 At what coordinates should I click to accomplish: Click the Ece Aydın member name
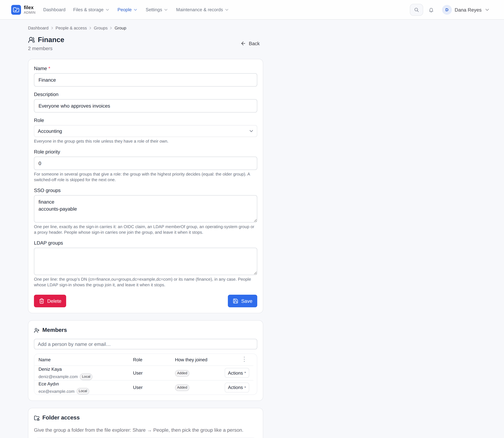tap(49, 384)
